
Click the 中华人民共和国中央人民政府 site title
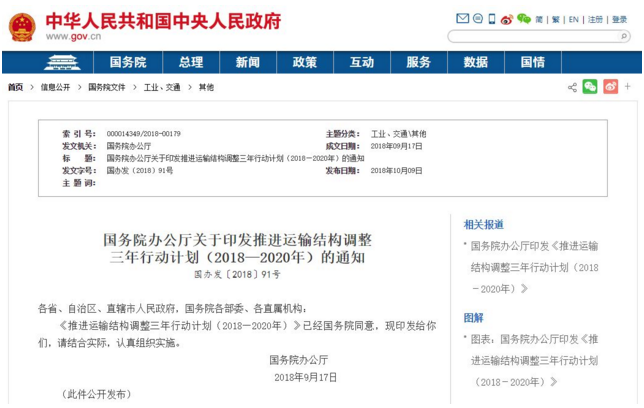click(163, 21)
